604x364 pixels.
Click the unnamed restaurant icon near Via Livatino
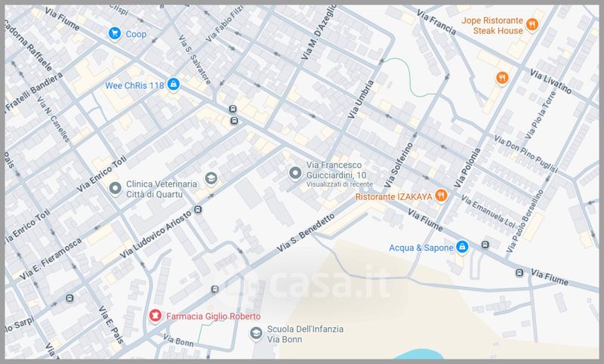pyautogui.click(x=501, y=79)
